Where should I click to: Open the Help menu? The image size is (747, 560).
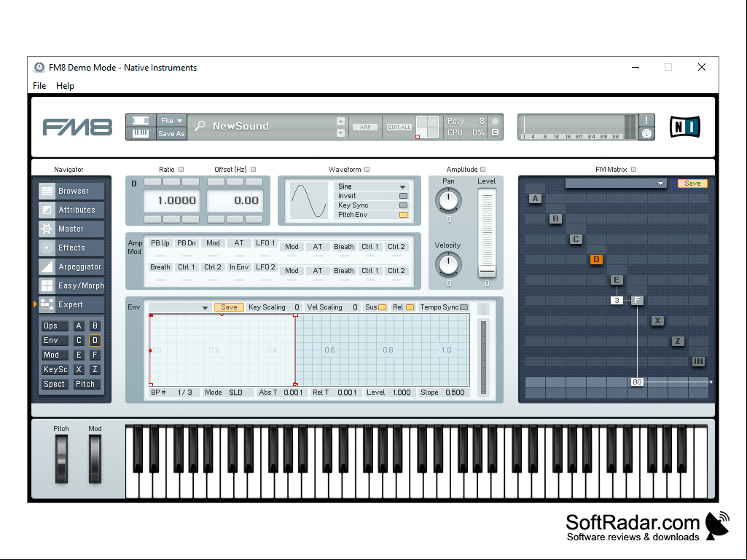pos(66,86)
